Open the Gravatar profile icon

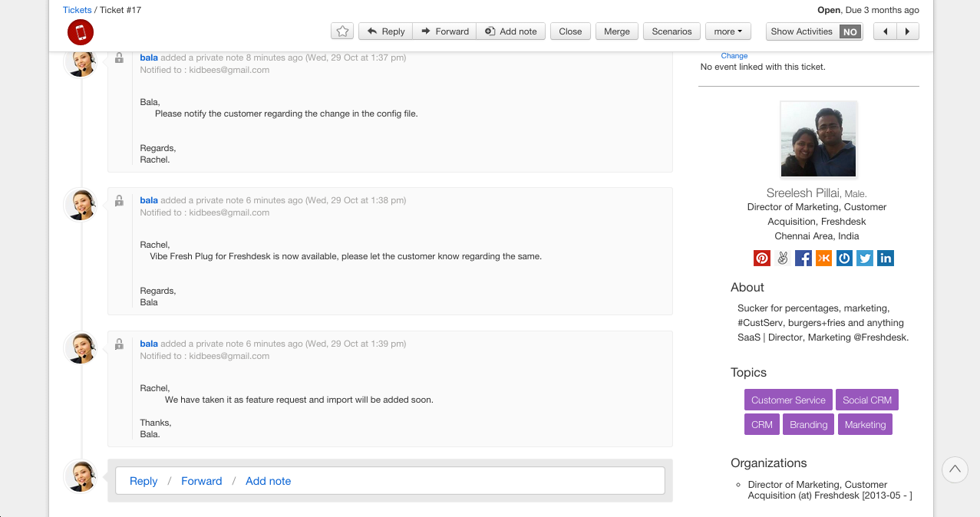pos(844,258)
